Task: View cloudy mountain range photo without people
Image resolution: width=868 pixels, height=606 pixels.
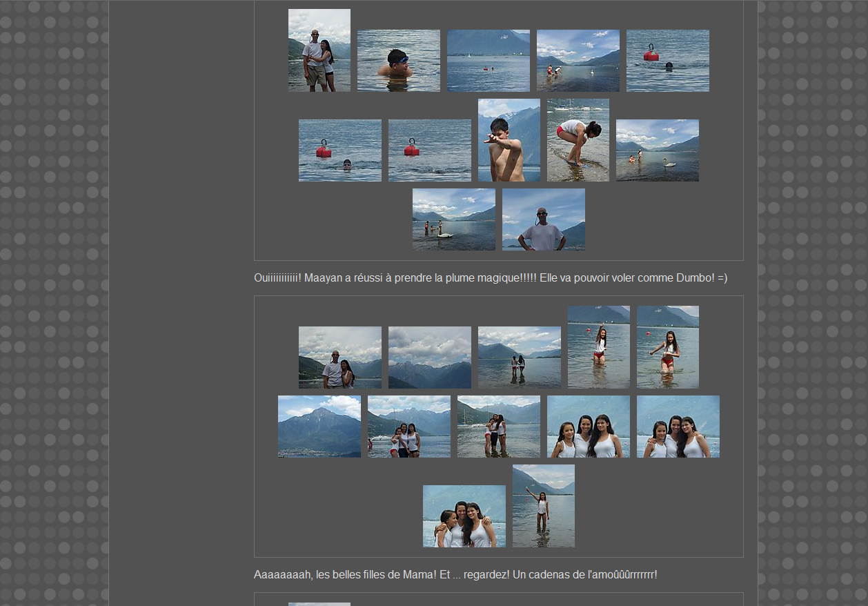Action: click(429, 358)
